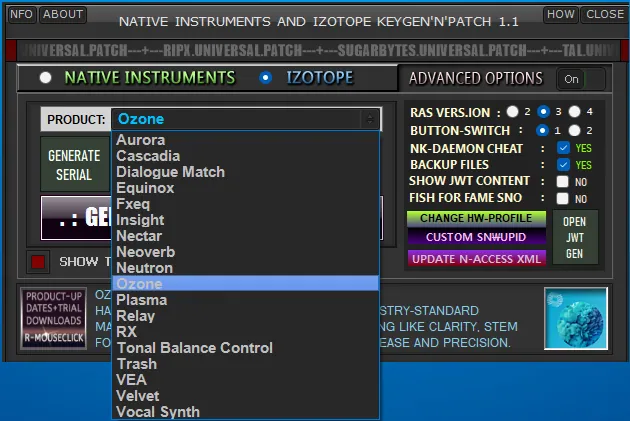630x421 pixels.
Task: Click the ABOUT button
Action: (63, 14)
